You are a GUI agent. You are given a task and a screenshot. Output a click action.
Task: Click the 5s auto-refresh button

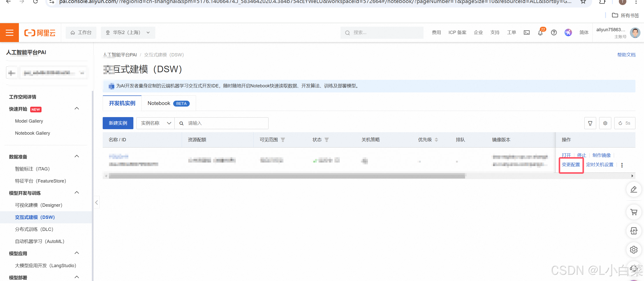pyautogui.click(x=624, y=123)
